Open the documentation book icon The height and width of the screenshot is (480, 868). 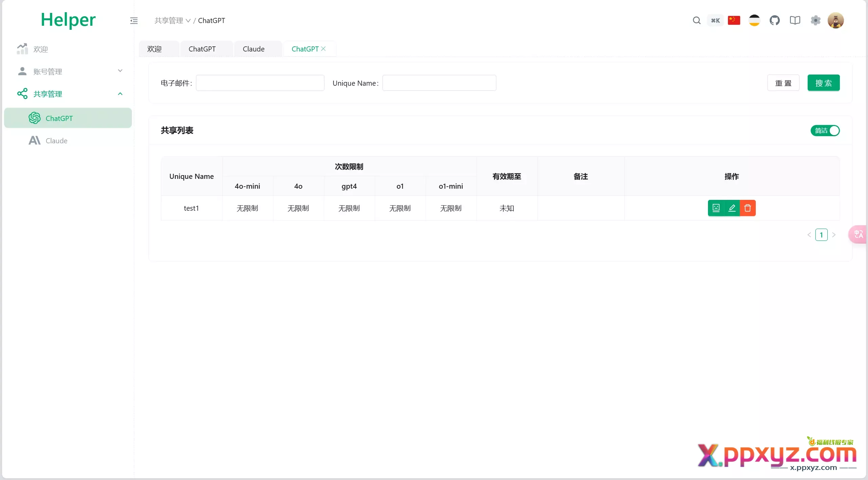pos(795,20)
